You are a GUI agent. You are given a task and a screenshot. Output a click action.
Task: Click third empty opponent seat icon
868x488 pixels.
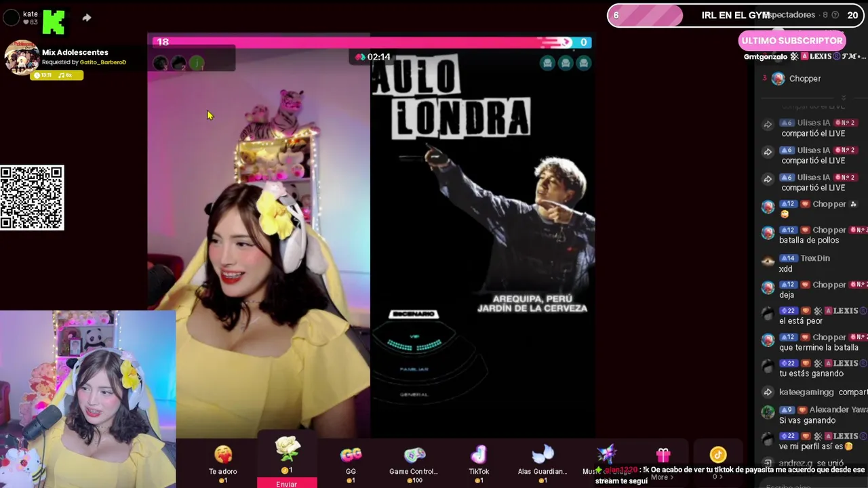pos(583,63)
